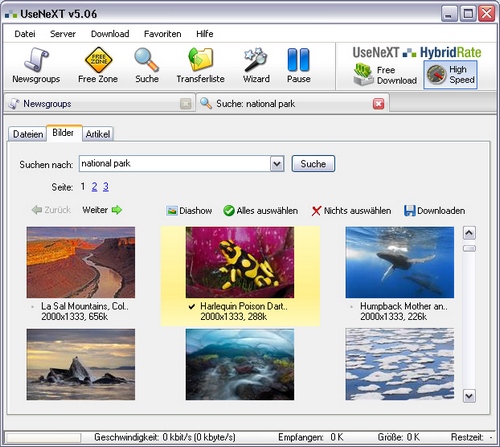The height and width of the screenshot is (447, 500).
Task: Pause transfers with the Pause icon
Action: [298, 60]
